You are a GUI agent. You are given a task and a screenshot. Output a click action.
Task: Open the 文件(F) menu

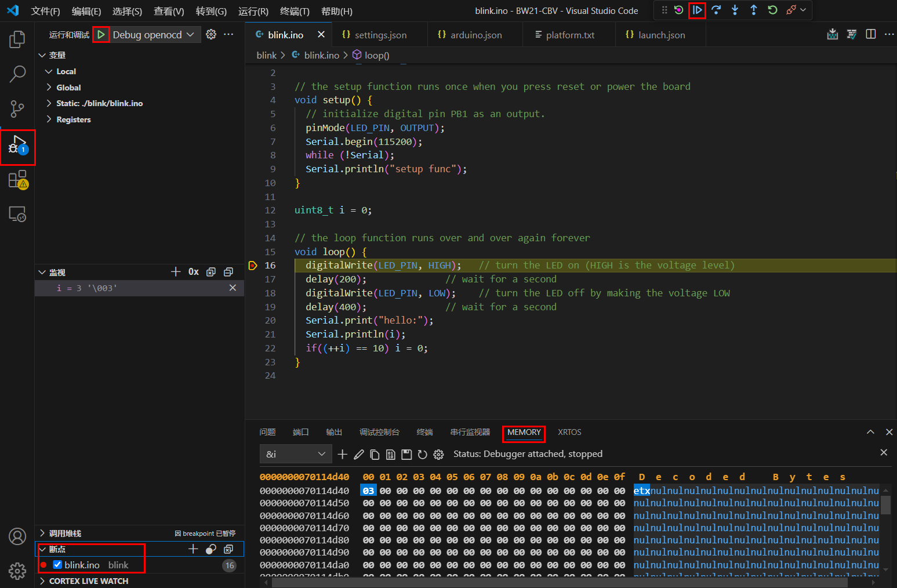(45, 11)
